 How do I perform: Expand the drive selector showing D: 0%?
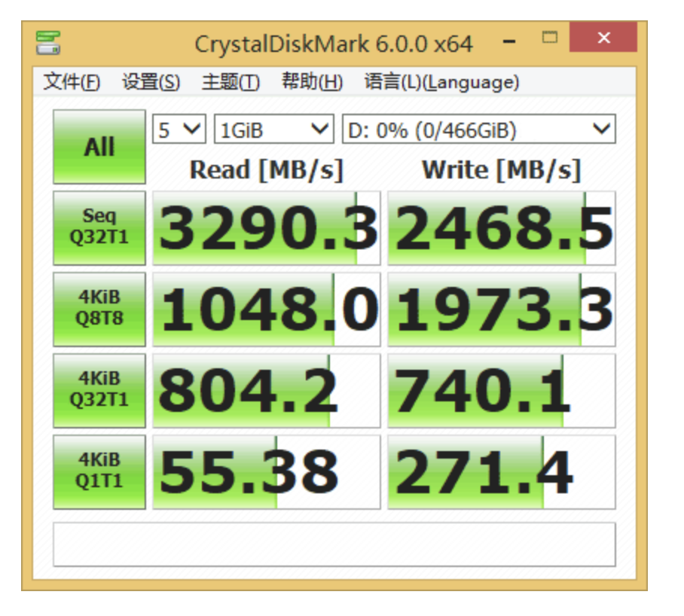point(479,129)
